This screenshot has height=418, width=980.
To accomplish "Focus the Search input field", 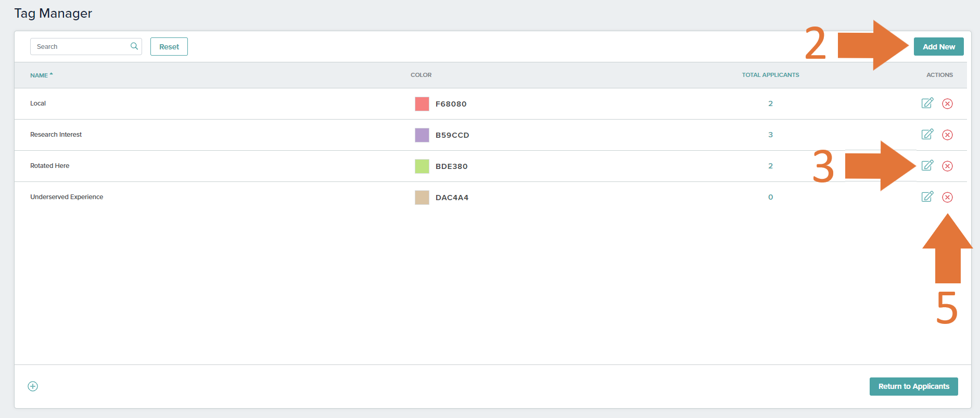I will [x=86, y=46].
